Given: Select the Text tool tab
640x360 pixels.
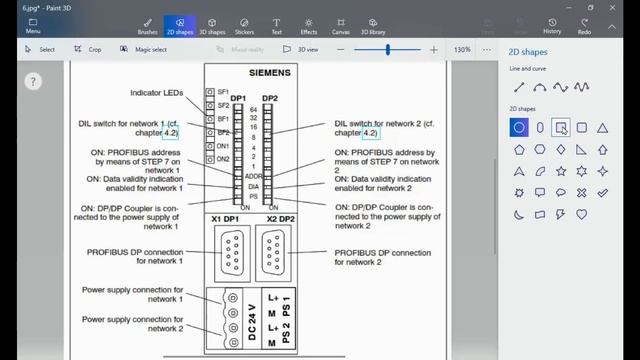Looking at the screenshot, I should coord(276,27).
